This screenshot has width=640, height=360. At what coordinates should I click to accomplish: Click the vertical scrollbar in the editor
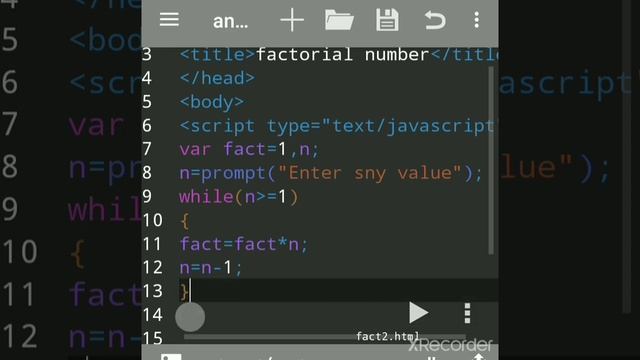pyautogui.click(x=491, y=160)
